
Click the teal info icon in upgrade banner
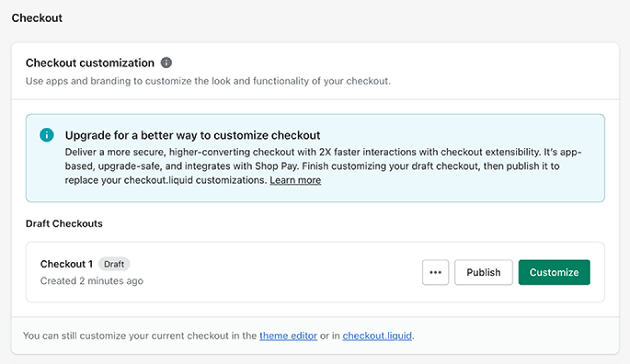(47, 135)
